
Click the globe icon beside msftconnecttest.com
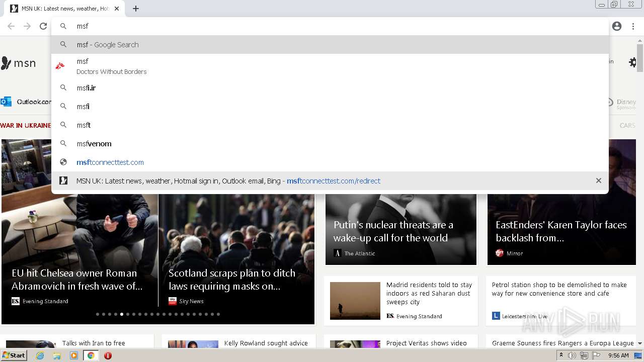click(x=63, y=162)
